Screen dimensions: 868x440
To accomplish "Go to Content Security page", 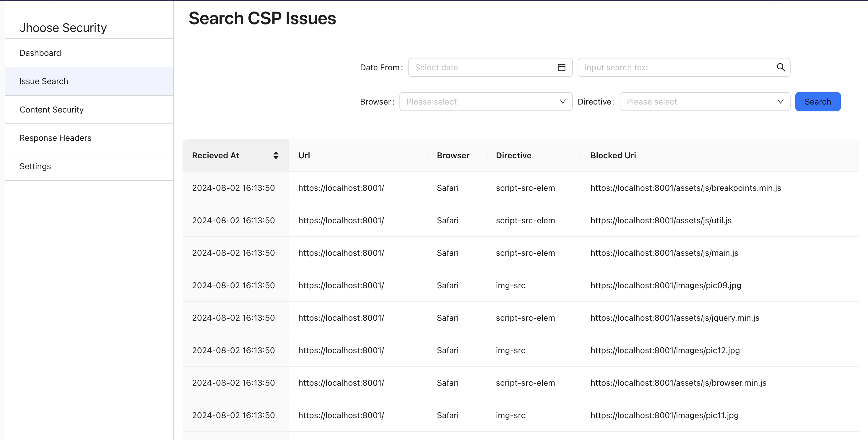I will pos(52,110).
